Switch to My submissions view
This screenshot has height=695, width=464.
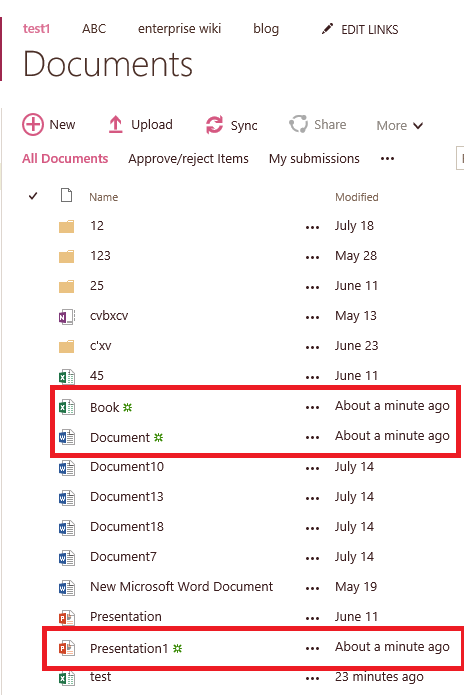click(314, 158)
